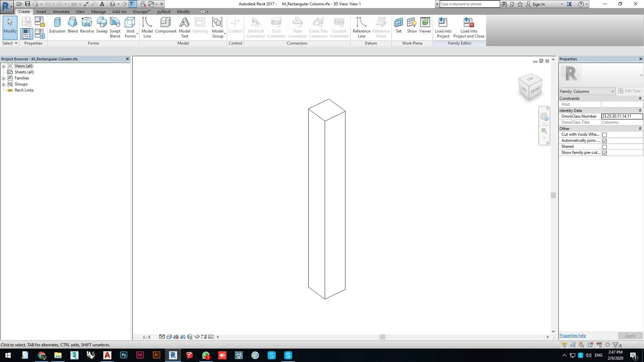
Task: Choose the Blend form tool
Action: click(72, 25)
